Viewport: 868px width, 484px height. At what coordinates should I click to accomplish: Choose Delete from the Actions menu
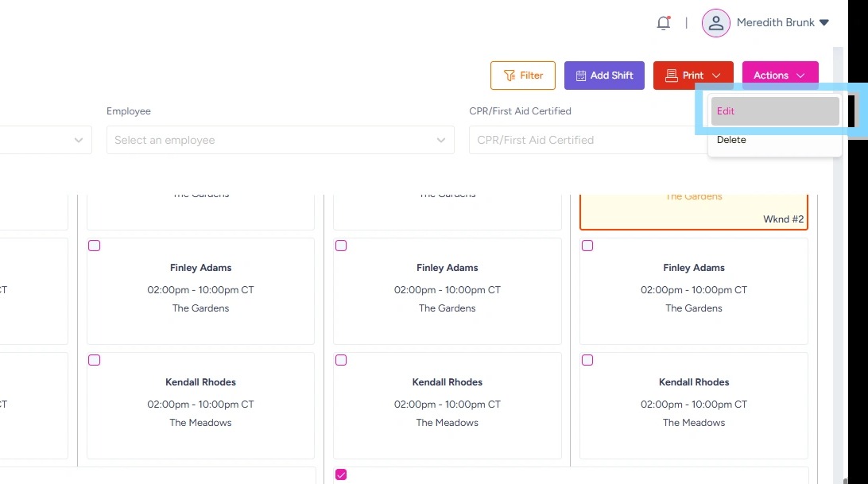731,140
